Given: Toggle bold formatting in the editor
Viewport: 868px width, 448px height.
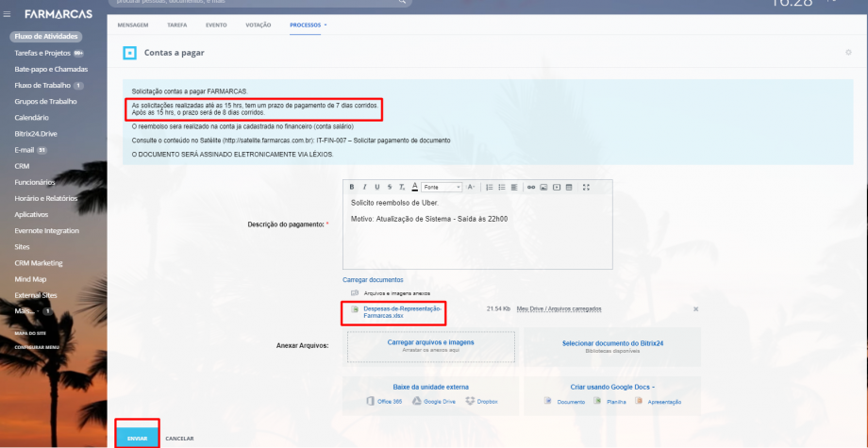Looking at the screenshot, I should (352, 187).
